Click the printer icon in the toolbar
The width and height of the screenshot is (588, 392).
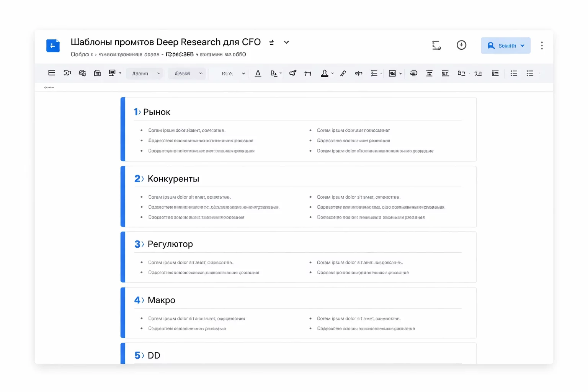97,73
